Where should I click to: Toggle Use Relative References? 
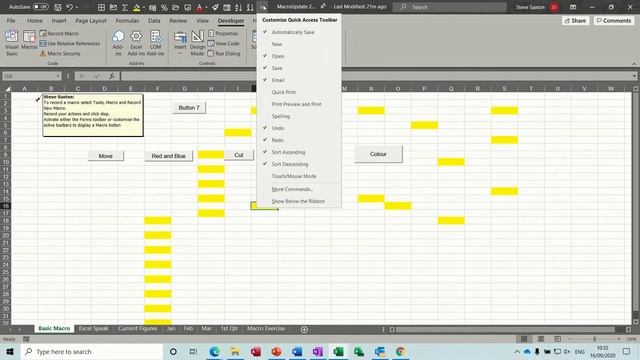[x=70, y=43]
